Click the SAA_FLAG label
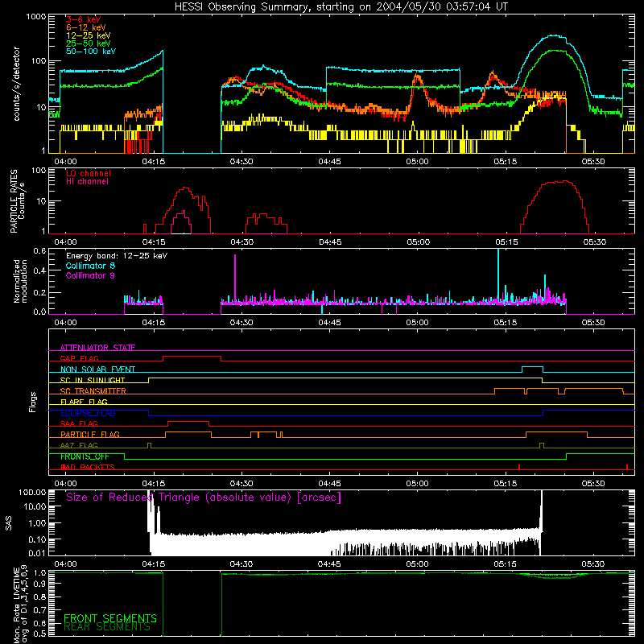644x644 pixels. point(79,423)
